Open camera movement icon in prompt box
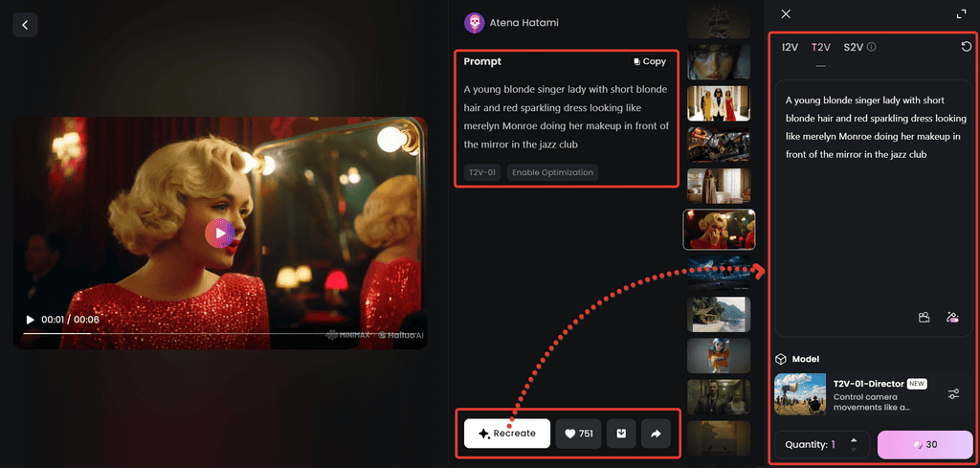 coord(924,318)
